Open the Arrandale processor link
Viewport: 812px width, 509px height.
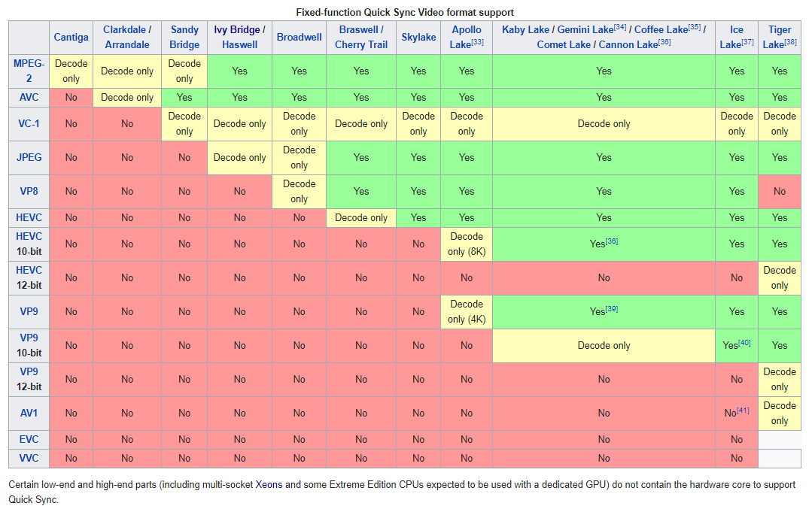pos(127,44)
